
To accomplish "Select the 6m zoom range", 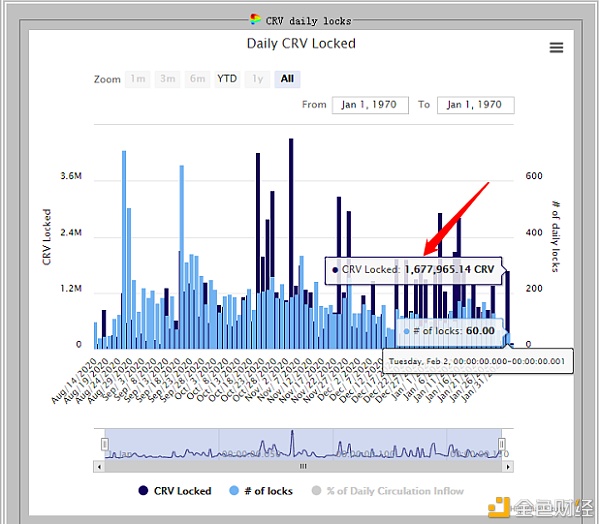I will click(x=198, y=79).
